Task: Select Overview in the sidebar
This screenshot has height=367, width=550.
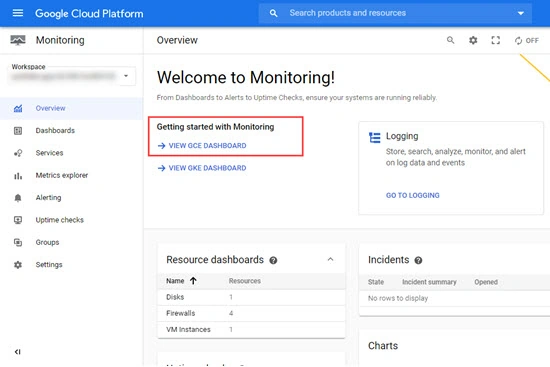Action: coord(72,108)
